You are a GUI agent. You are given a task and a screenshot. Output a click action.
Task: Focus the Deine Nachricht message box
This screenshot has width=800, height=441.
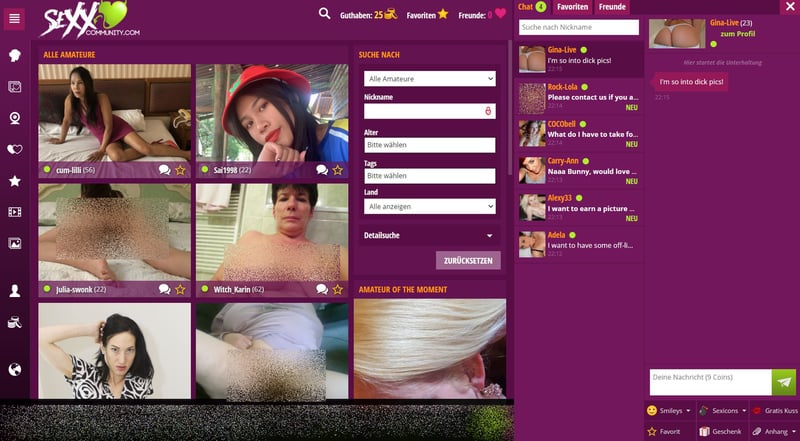(x=710, y=382)
